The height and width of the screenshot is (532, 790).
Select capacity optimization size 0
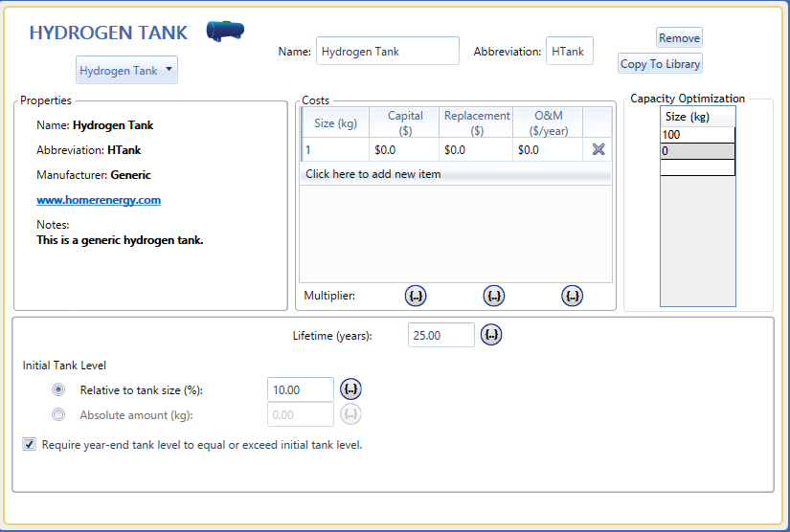(698, 151)
